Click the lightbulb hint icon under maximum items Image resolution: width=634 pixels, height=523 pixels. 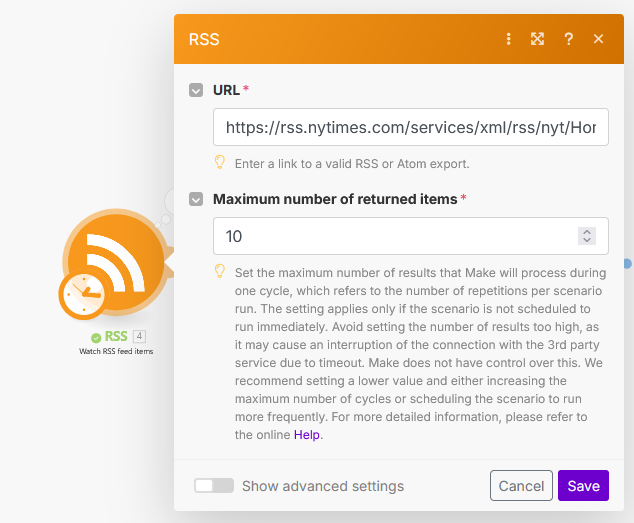point(220,271)
